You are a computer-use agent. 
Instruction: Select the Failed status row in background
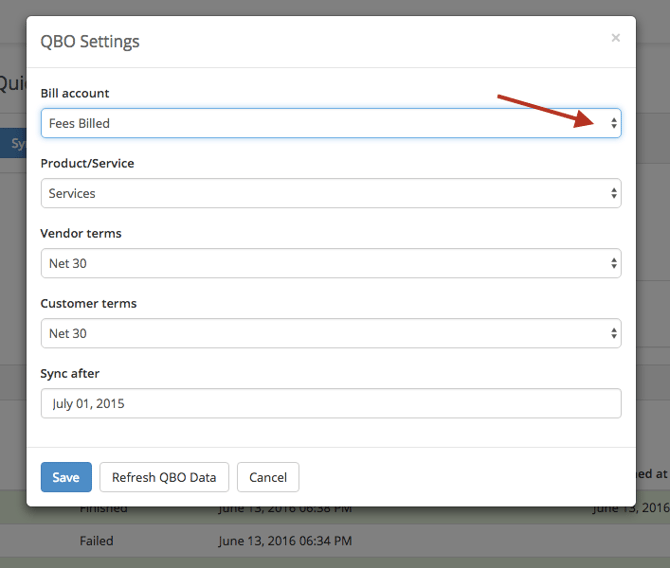pos(335,541)
